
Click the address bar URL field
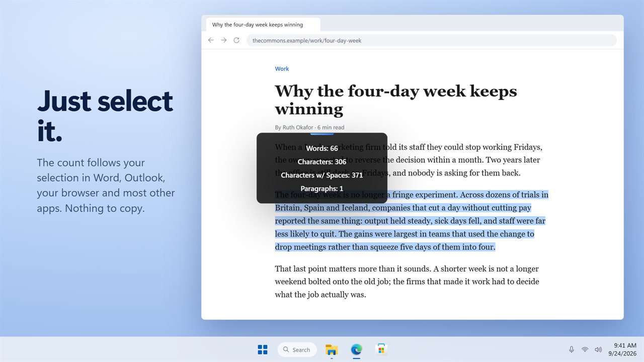[x=431, y=40]
